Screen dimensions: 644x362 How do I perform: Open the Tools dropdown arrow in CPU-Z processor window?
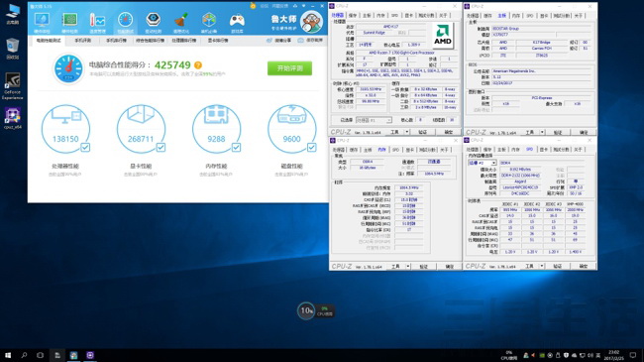[407, 132]
